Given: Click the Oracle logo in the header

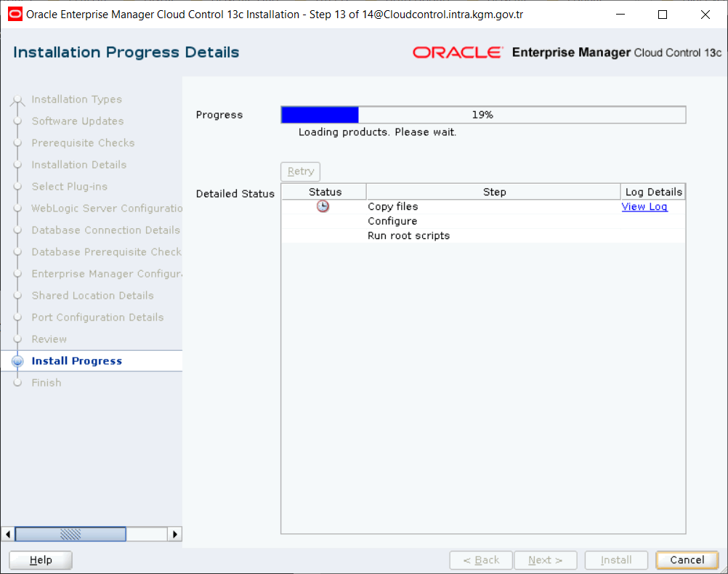Looking at the screenshot, I should (458, 52).
